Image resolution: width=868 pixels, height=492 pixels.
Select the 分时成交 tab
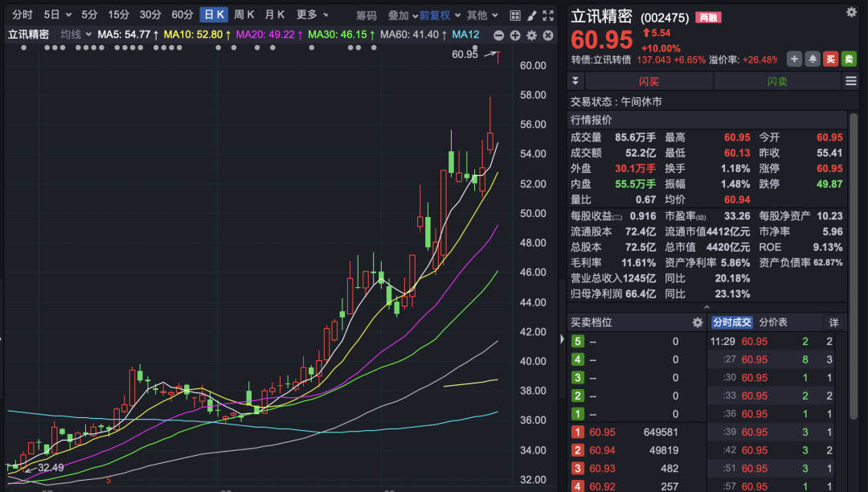pos(731,322)
